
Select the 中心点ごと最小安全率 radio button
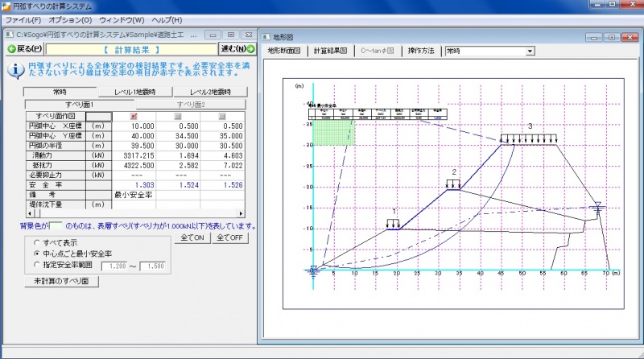37,254
